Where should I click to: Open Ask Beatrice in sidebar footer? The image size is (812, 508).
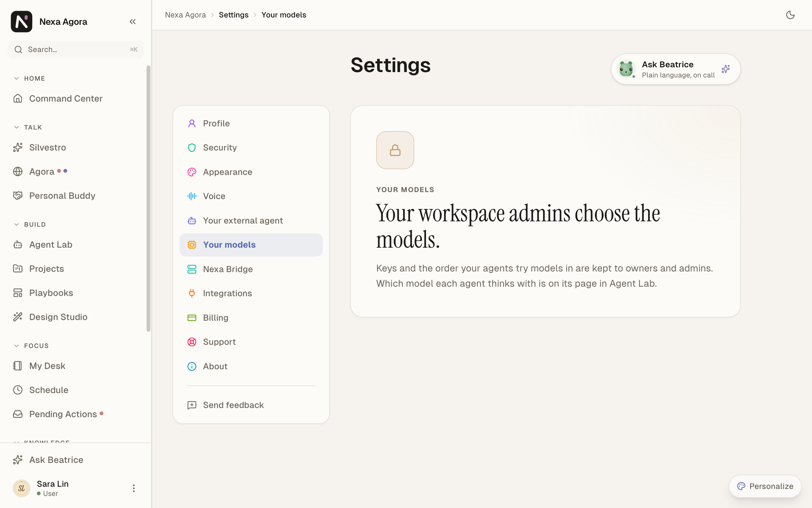pyautogui.click(x=76, y=460)
